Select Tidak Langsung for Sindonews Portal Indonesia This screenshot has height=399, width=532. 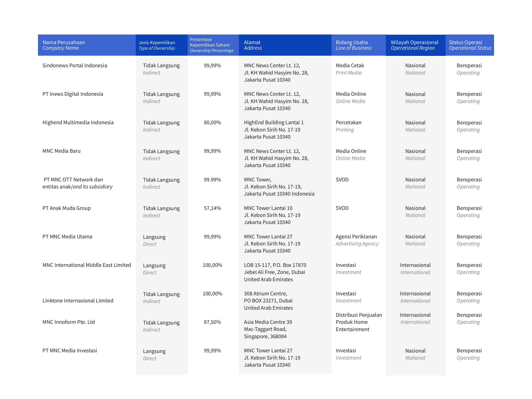click(x=161, y=66)
